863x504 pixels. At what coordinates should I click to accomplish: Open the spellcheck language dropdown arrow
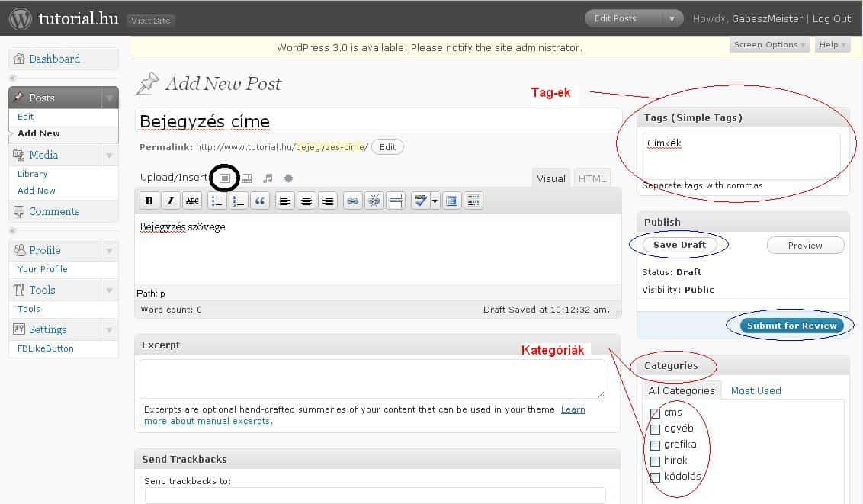tap(435, 201)
